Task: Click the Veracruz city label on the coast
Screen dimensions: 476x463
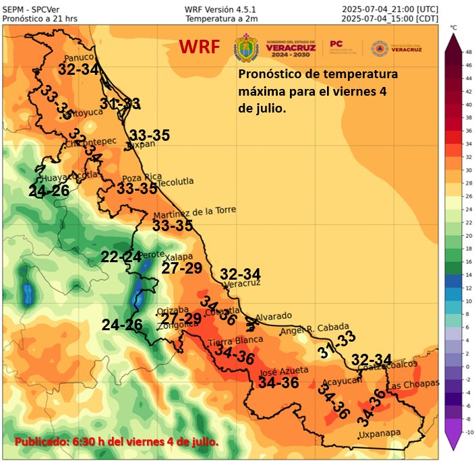Action: tap(241, 284)
